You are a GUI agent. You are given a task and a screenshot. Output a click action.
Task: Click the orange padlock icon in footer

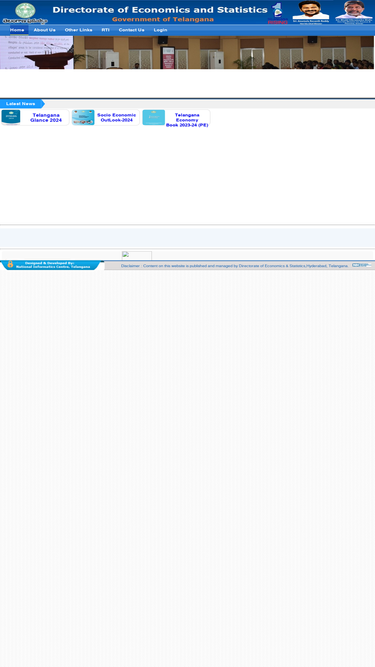click(10, 264)
